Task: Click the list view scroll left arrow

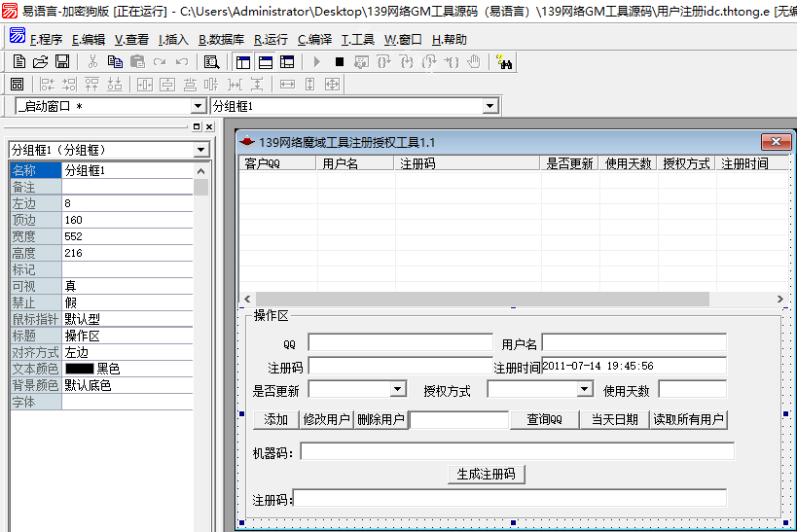Action: pos(247,300)
